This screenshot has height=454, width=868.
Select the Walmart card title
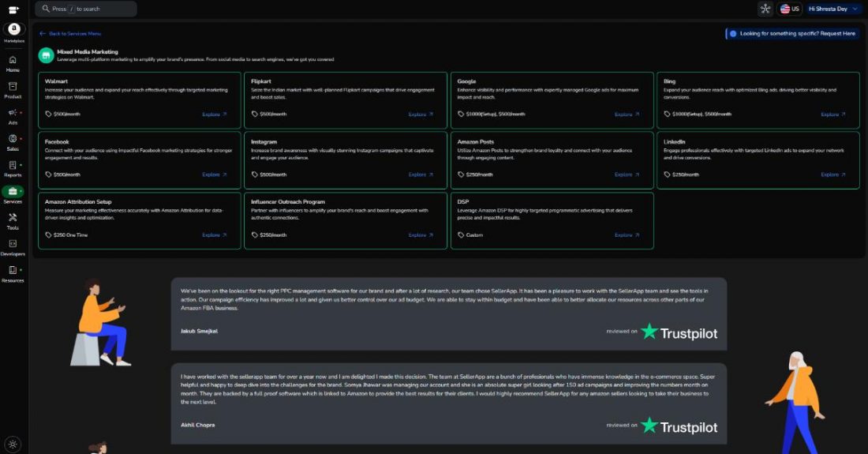pyautogui.click(x=56, y=81)
